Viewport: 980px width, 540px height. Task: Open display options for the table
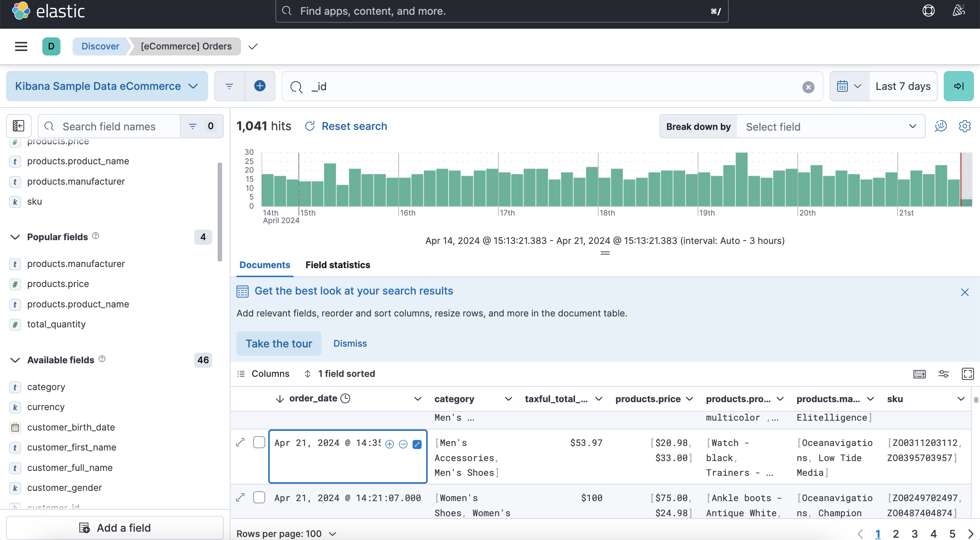point(943,374)
